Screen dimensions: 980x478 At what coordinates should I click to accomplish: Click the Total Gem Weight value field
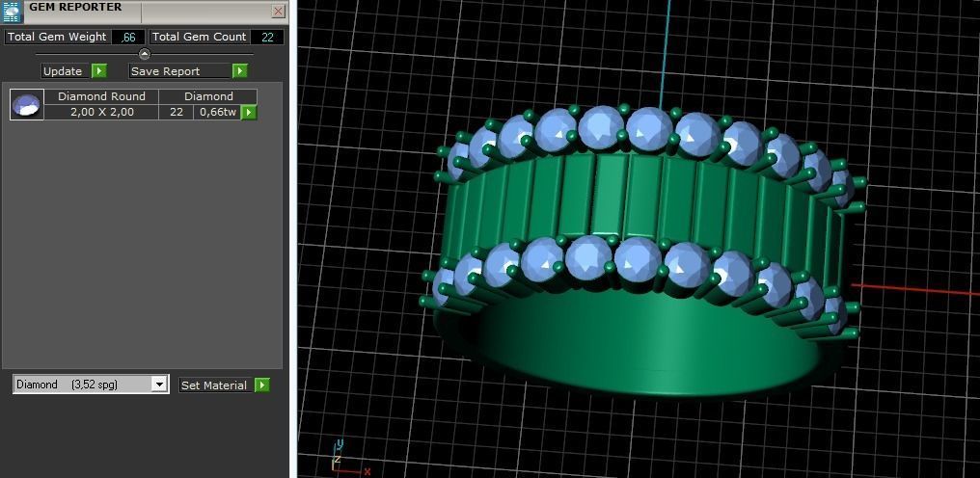pos(128,37)
